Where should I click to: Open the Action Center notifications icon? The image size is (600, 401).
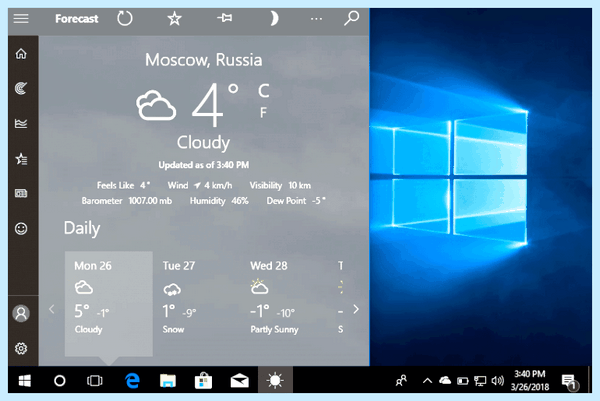point(569,381)
